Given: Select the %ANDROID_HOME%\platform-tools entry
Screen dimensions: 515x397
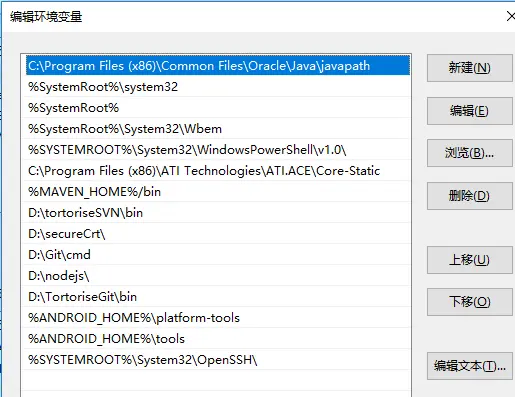Looking at the screenshot, I should pos(218,318).
